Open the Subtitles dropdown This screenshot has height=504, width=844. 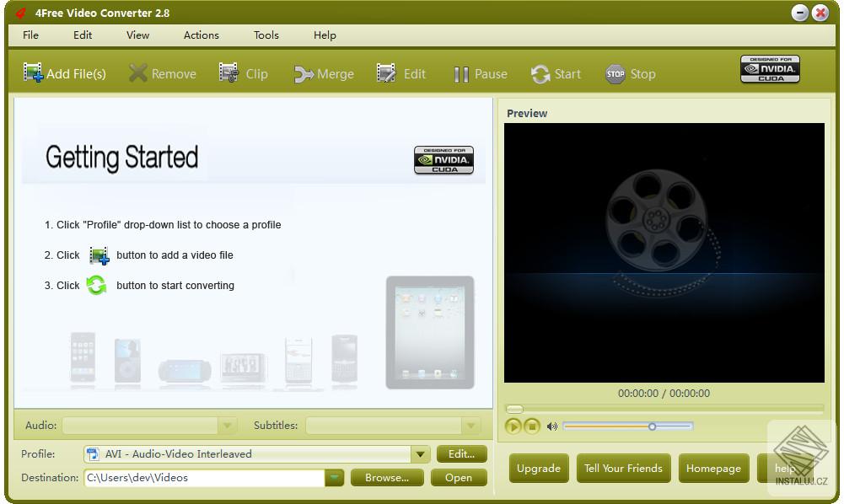click(471, 426)
